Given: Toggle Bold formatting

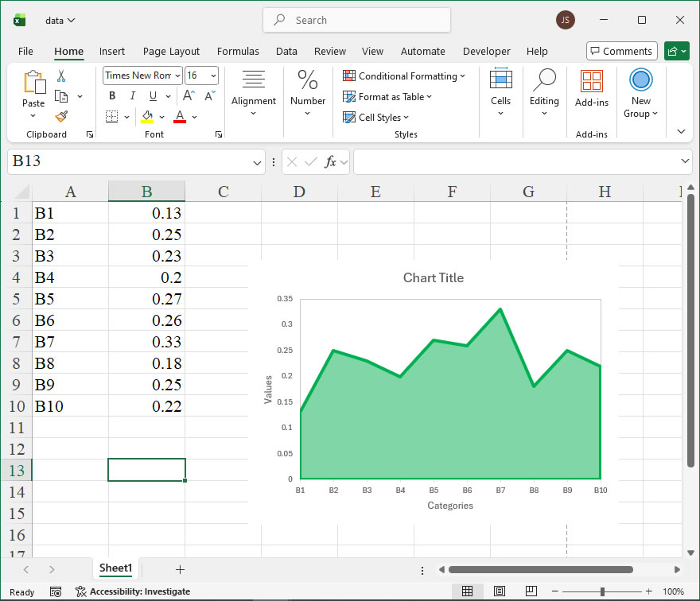Looking at the screenshot, I should 112,96.
